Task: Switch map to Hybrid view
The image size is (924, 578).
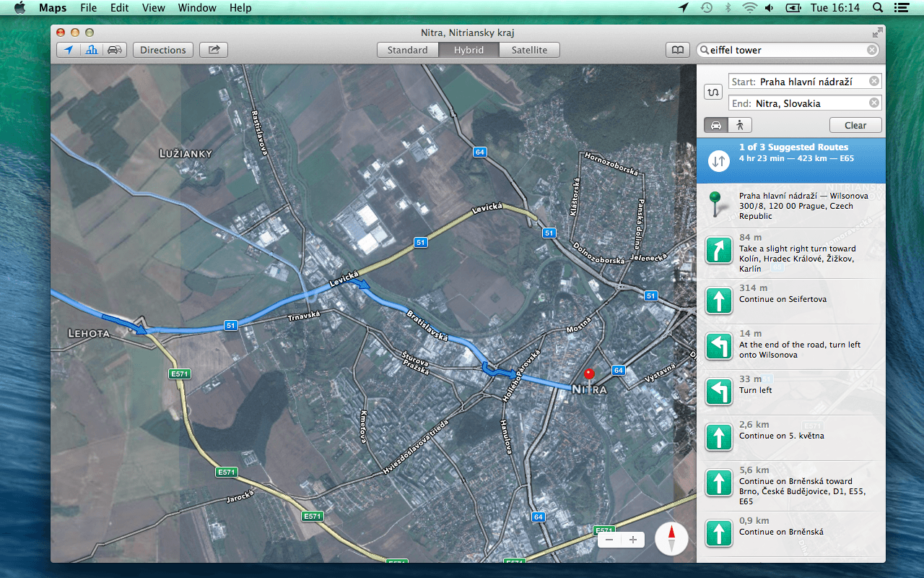Action: click(469, 50)
